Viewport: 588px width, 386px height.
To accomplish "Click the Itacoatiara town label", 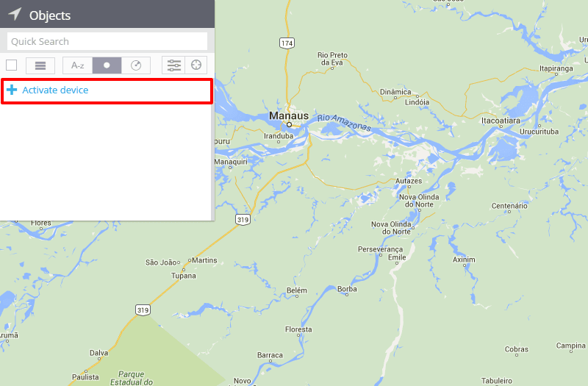I will pyautogui.click(x=501, y=121).
